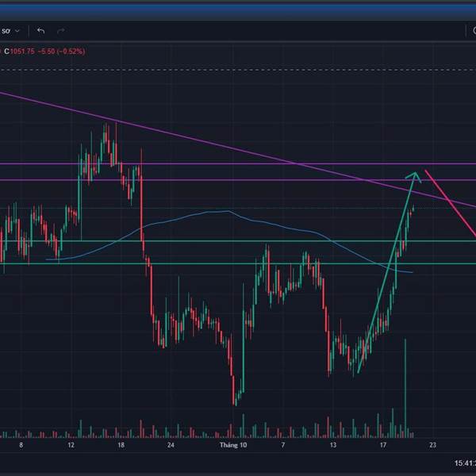476x476 pixels.
Task: Click the "13" date label on time axis
Action: click(333, 445)
